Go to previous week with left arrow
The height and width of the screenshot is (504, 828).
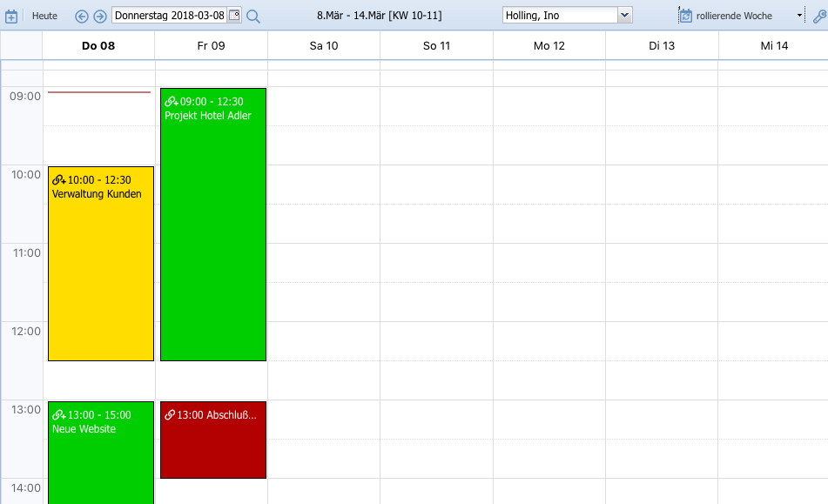point(82,16)
